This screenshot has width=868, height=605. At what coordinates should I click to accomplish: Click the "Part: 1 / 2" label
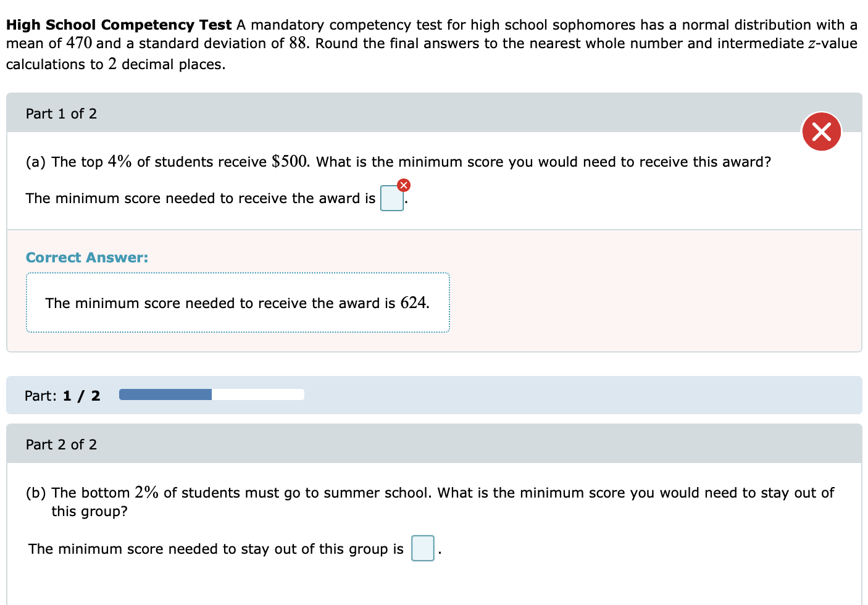[x=62, y=395]
